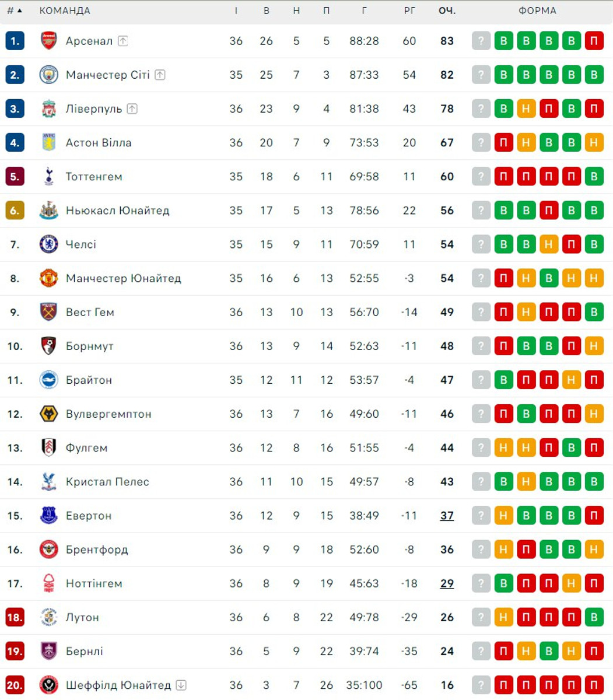Click the Arsenal club crest
Screen dimensions: 613x700
49,41
